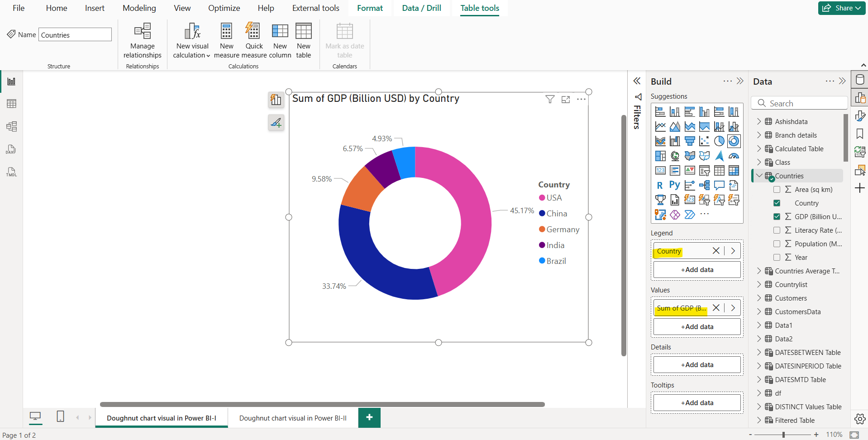868x440 pixels.
Task: Click the Share button
Action: click(841, 8)
